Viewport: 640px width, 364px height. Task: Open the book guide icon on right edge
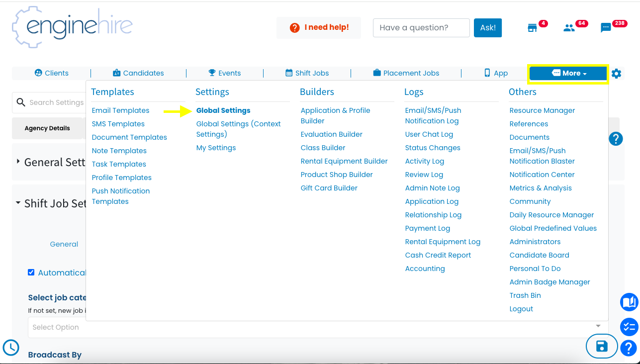[629, 302]
